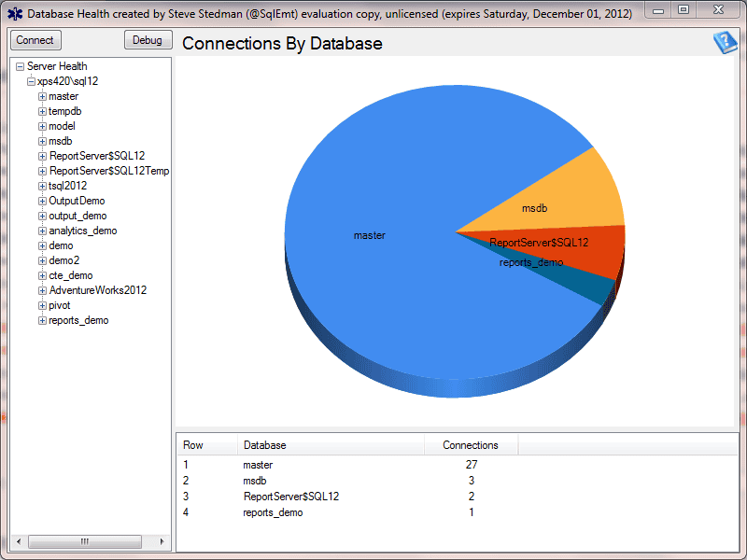Select analytics_demo in the tree
This screenshot has height=560, width=747.
[x=83, y=231]
